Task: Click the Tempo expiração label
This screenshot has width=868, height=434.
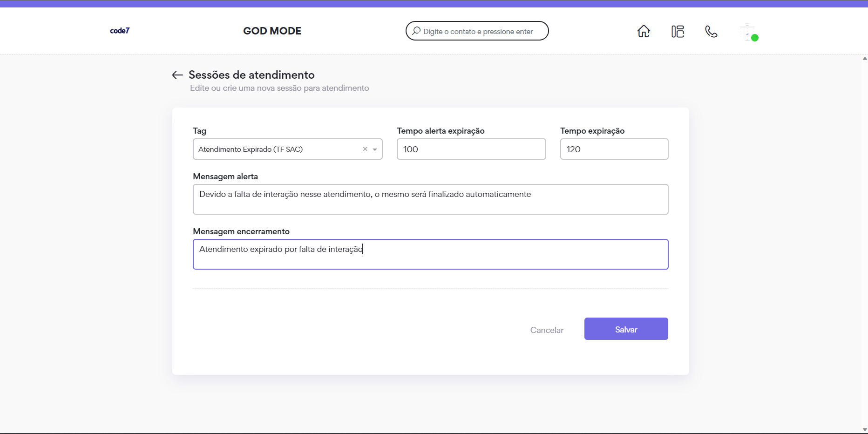Action: click(x=592, y=131)
